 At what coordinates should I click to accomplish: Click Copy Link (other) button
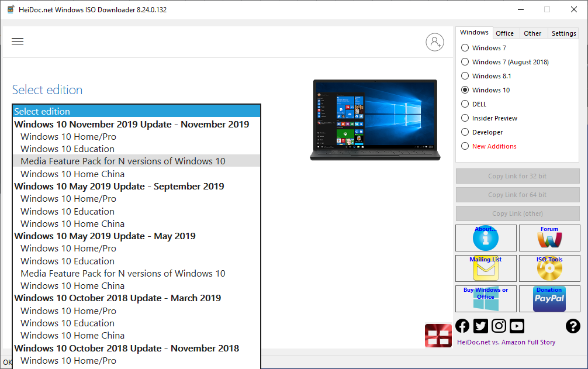click(517, 213)
